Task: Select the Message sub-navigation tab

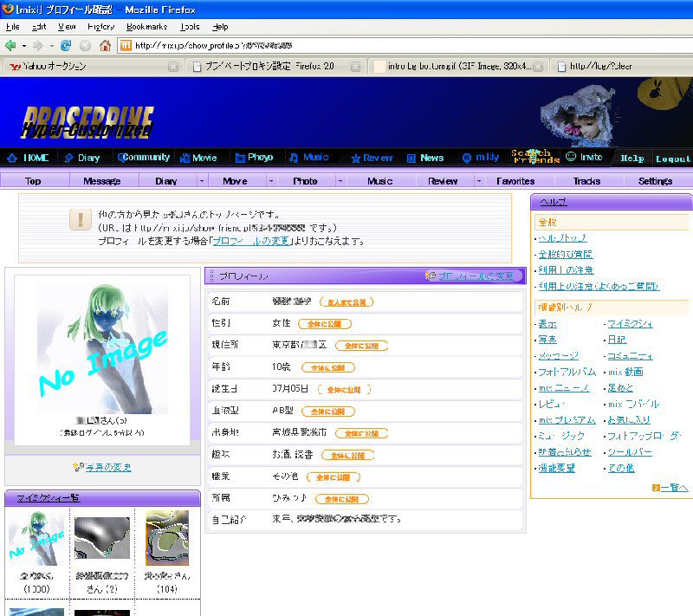Action: [102, 181]
